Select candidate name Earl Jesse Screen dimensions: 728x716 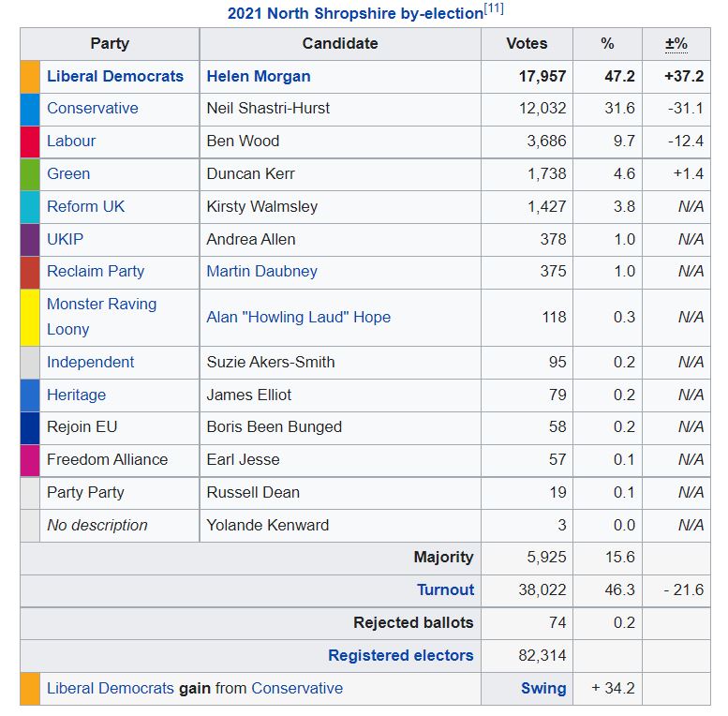[243, 460]
